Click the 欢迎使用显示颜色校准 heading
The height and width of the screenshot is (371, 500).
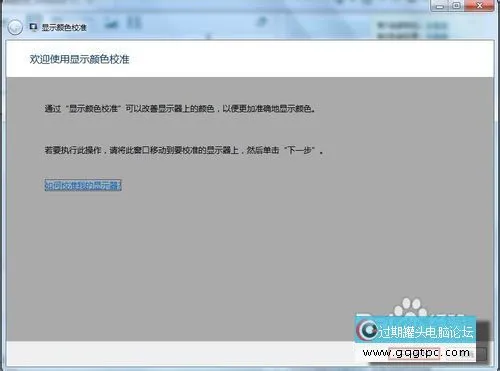[79, 59]
